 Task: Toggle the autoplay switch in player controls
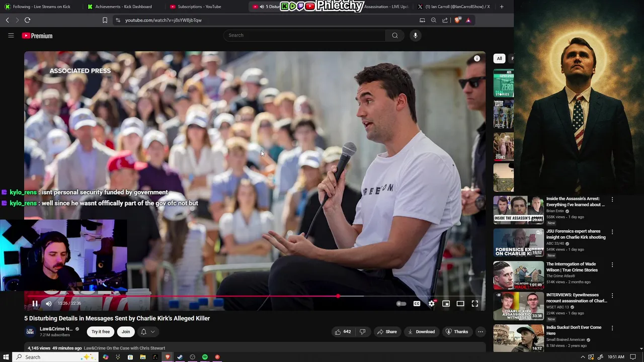click(x=401, y=304)
